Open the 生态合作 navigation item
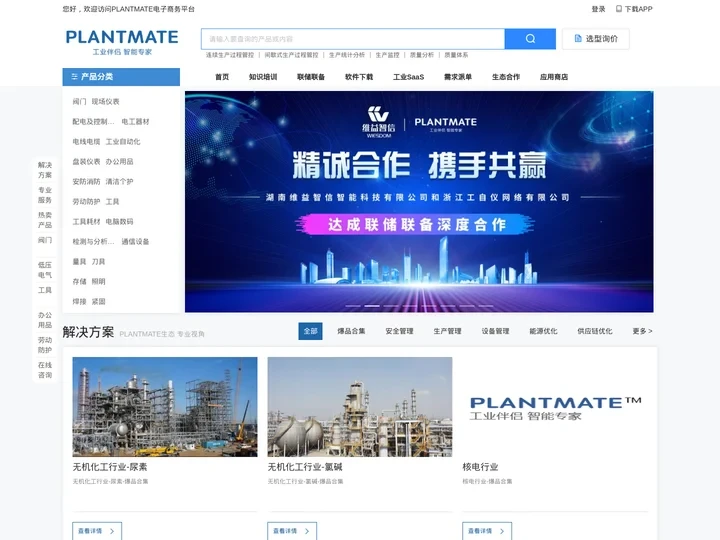720x540 pixels. click(506, 77)
